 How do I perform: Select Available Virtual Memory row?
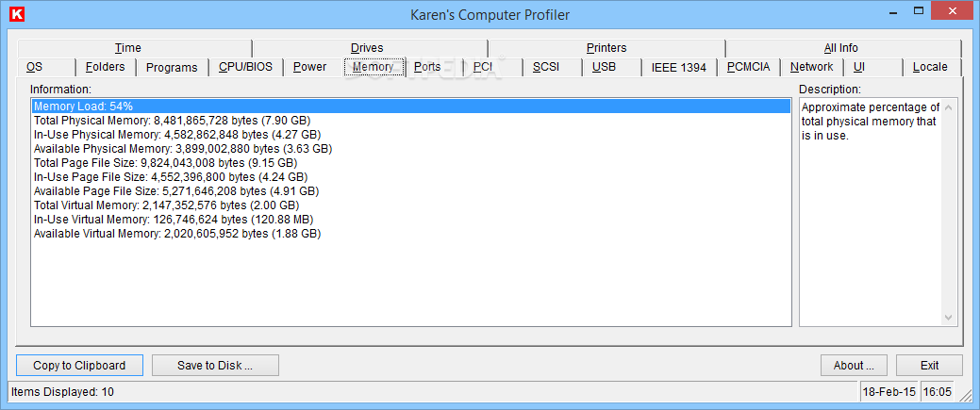pos(410,234)
